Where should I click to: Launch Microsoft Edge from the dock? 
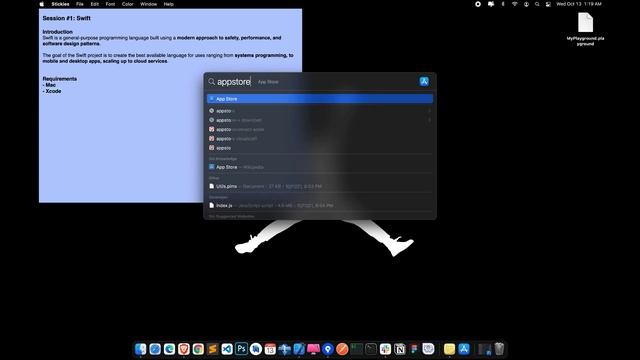tap(169, 349)
